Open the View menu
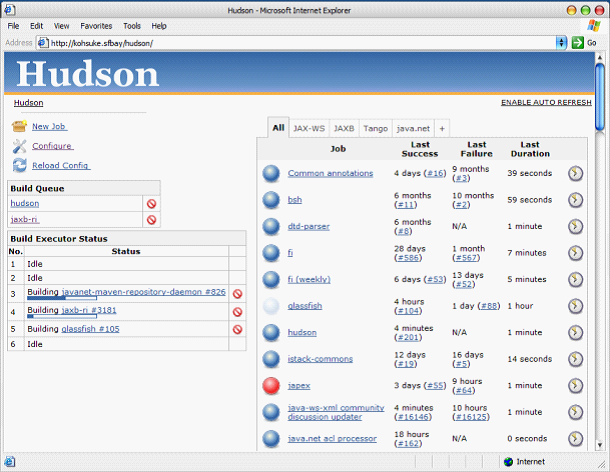Viewport: 610px width, 472px height. point(61,26)
